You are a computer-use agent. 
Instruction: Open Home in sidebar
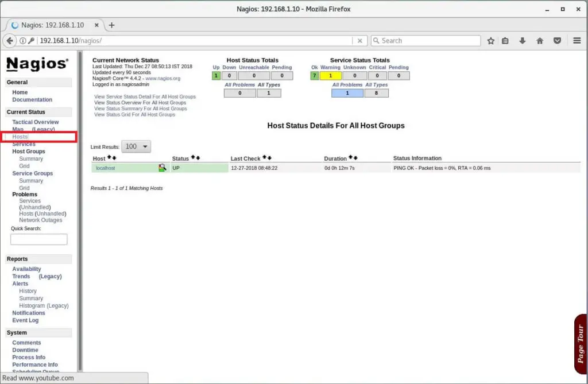click(20, 92)
